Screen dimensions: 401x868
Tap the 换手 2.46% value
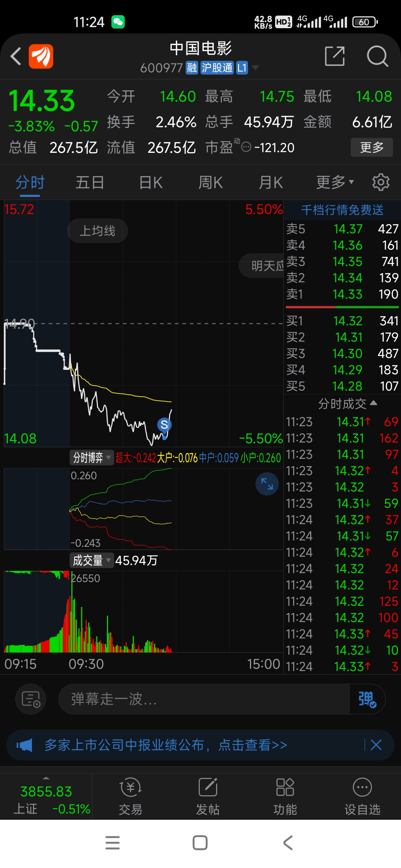pos(176,122)
